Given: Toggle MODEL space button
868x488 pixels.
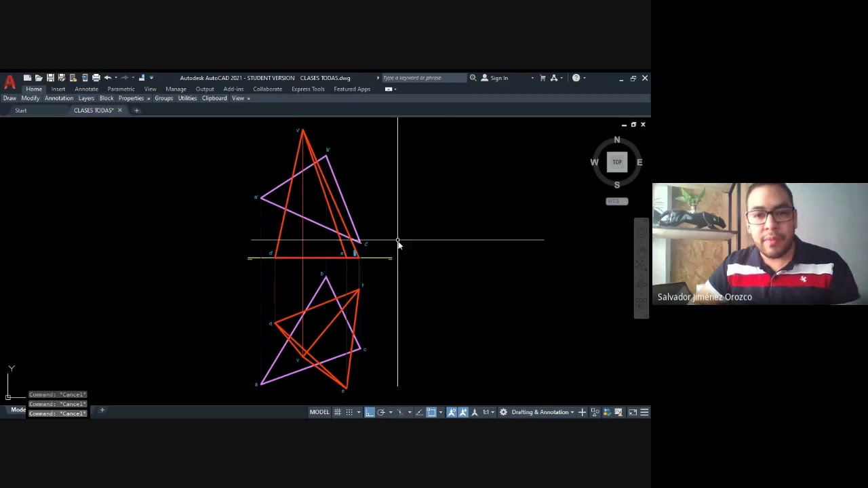Looking at the screenshot, I should click(319, 412).
